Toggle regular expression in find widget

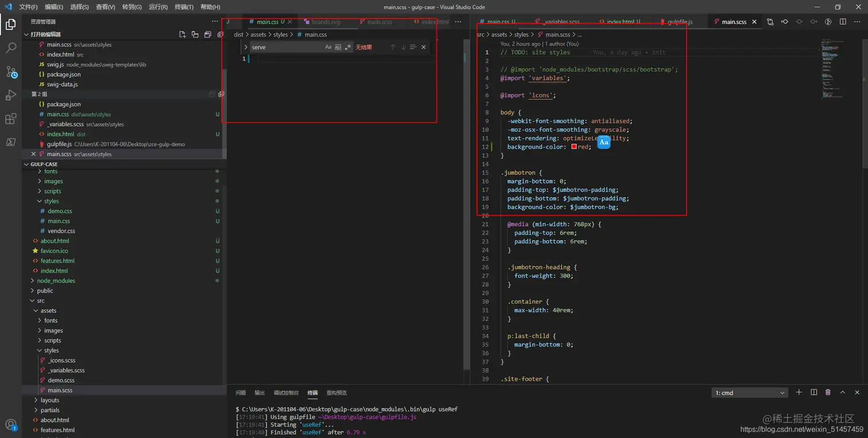348,47
